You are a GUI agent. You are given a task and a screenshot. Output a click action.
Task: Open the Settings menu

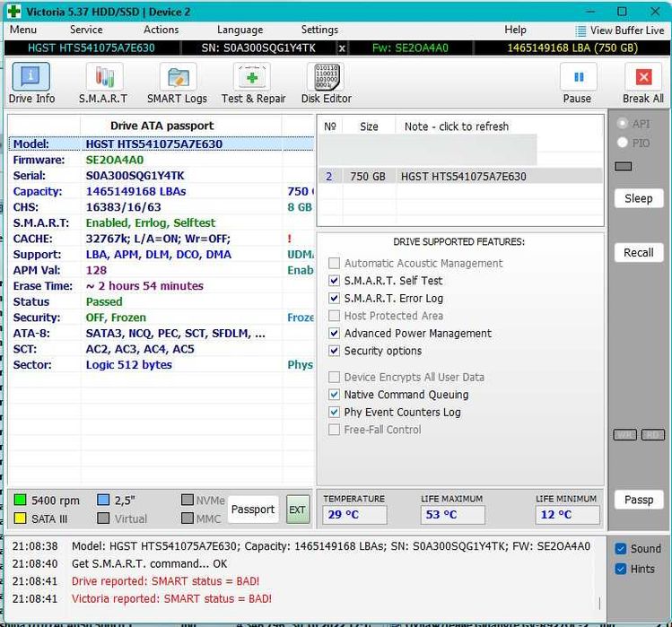pos(319,30)
